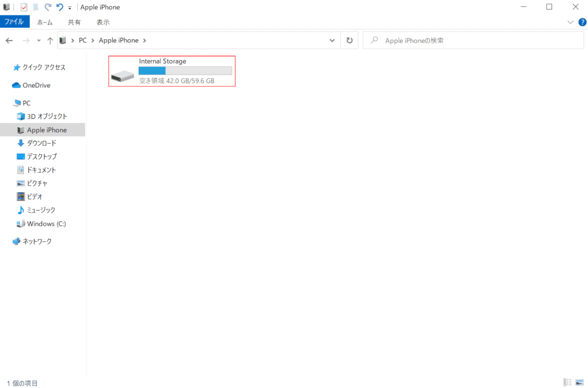The height and width of the screenshot is (388, 588).
Task: Click the Undo icon in title bar
Action: tap(60, 7)
